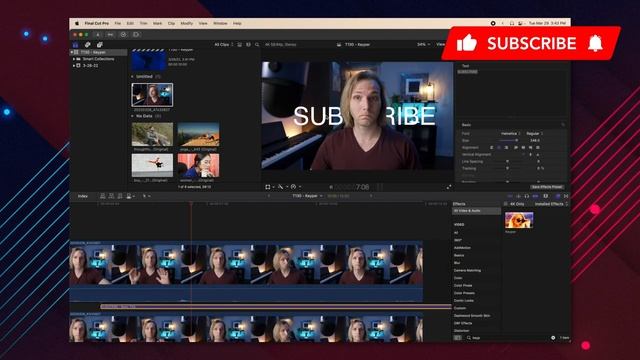Screen dimensions: 640x360
Task: Open the timeline Index
Action: (83, 196)
